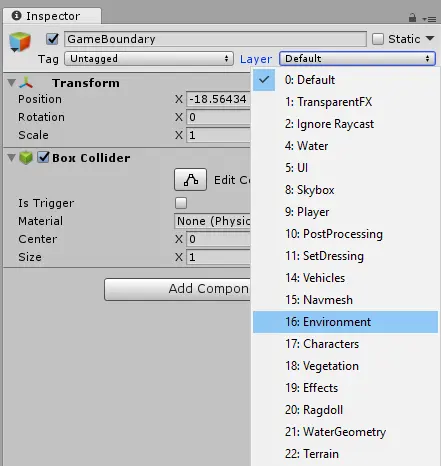Enable the Static checkbox
Viewport: 441px width, 466px height.
(x=378, y=39)
